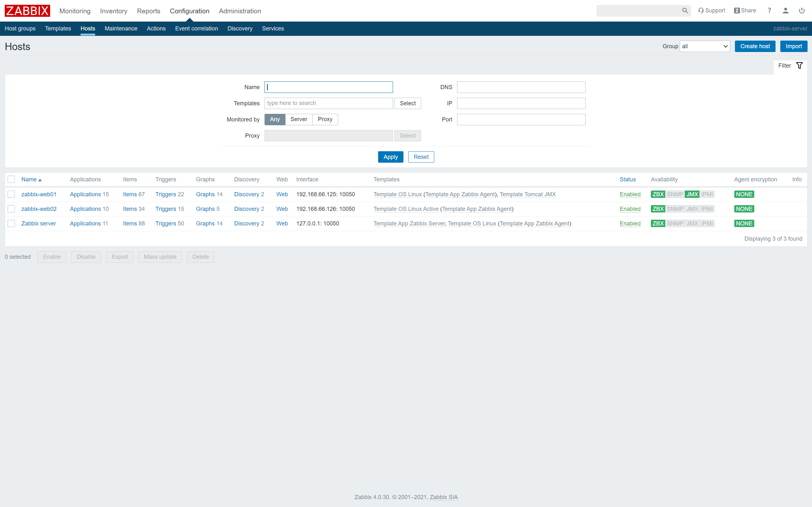Go to Discovery submenu tab
The width and height of the screenshot is (812, 507).
point(240,29)
